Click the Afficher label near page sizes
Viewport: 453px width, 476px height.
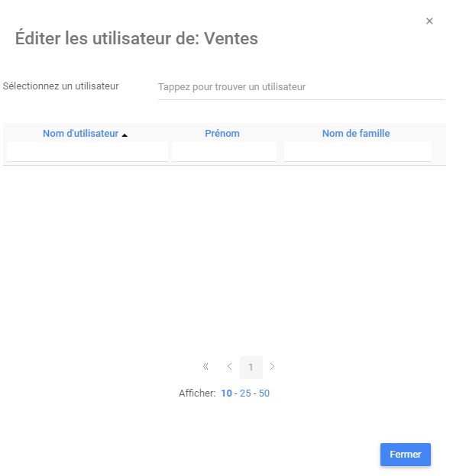coord(197,393)
